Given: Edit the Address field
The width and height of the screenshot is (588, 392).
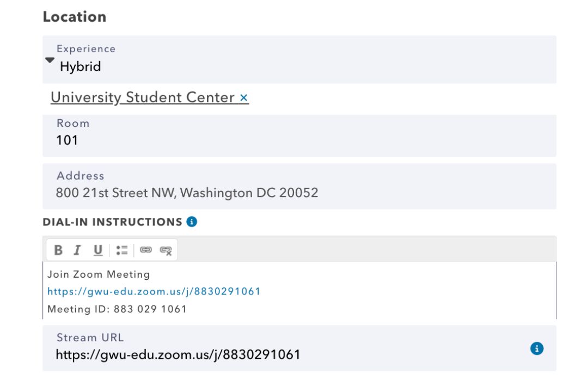Looking at the screenshot, I should (x=218, y=192).
